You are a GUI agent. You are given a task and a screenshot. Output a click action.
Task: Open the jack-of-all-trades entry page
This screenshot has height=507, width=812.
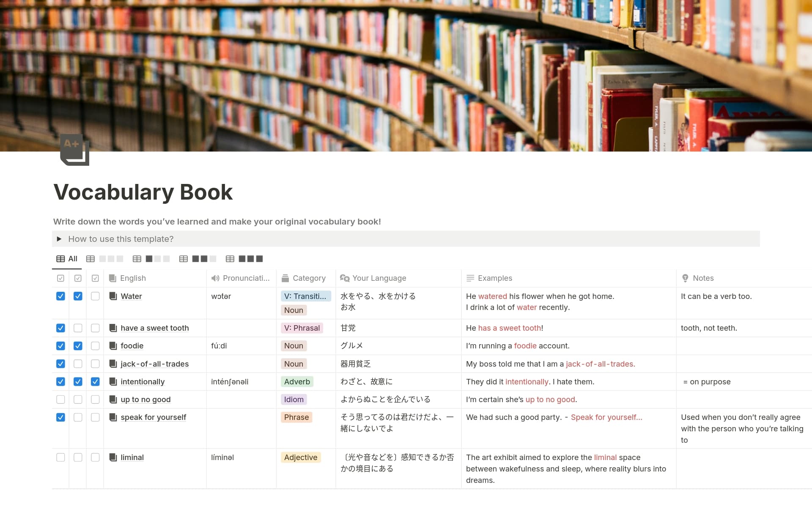click(154, 364)
